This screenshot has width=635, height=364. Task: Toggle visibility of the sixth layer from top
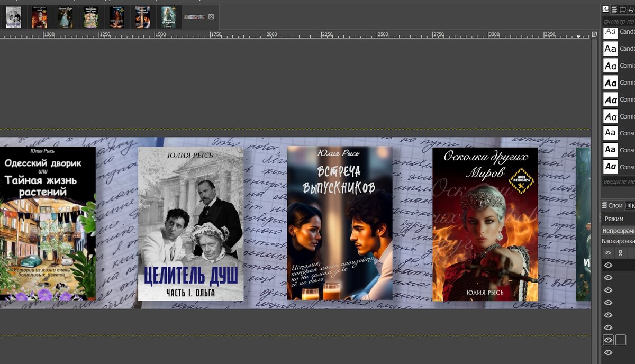pyautogui.click(x=608, y=328)
